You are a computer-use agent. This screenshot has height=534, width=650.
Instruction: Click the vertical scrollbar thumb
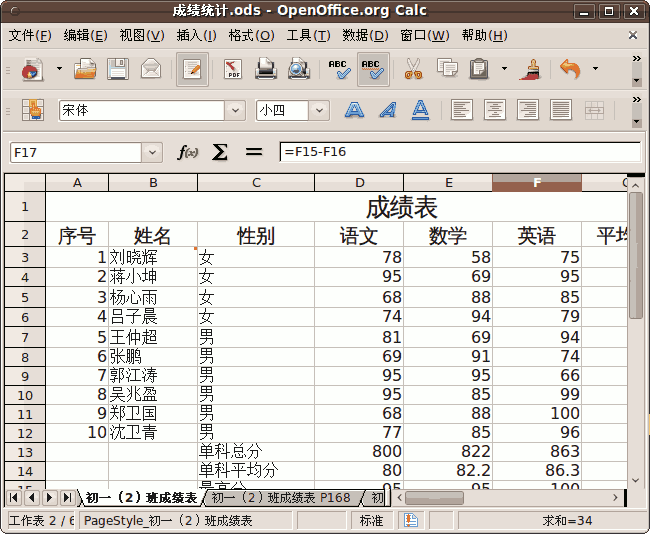(635, 255)
